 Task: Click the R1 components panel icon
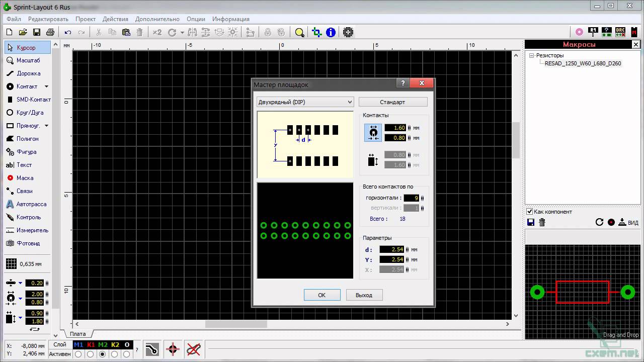tap(594, 32)
